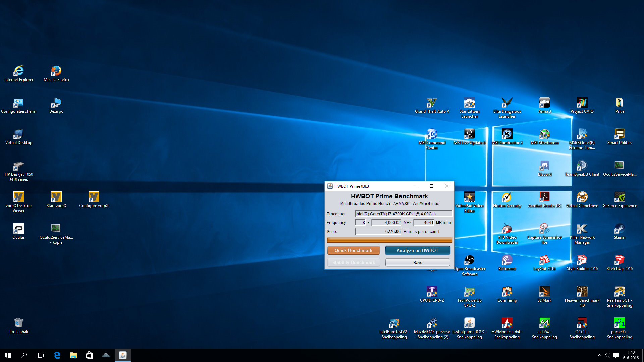Select the SketchUp 2016 icon

[620, 263]
